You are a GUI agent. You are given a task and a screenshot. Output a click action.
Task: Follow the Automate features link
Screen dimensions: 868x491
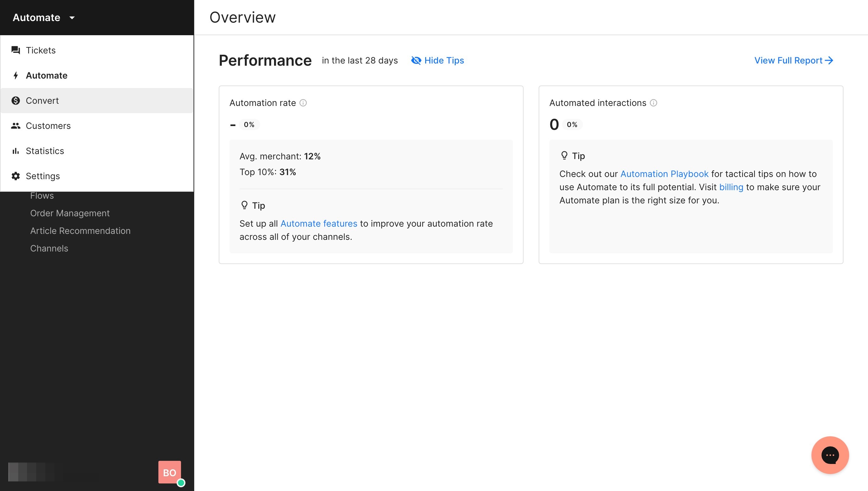tap(319, 223)
